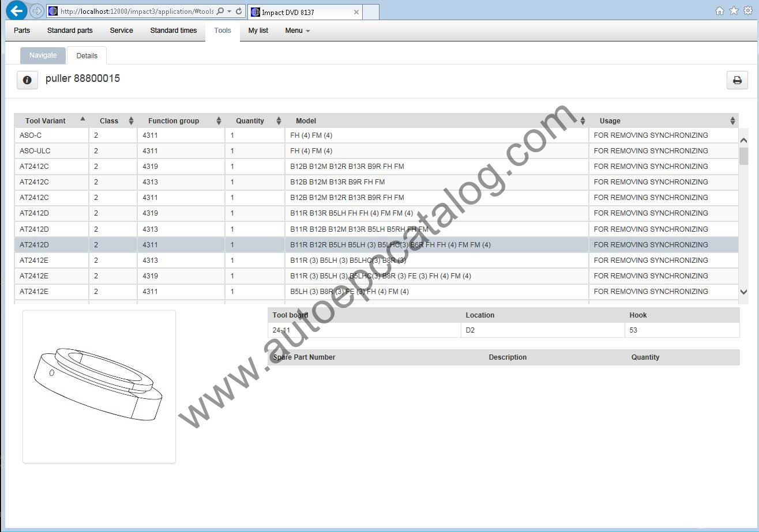Sort by Function group column arrows
Image resolution: width=759 pixels, height=532 pixels.
tap(219, 120)
